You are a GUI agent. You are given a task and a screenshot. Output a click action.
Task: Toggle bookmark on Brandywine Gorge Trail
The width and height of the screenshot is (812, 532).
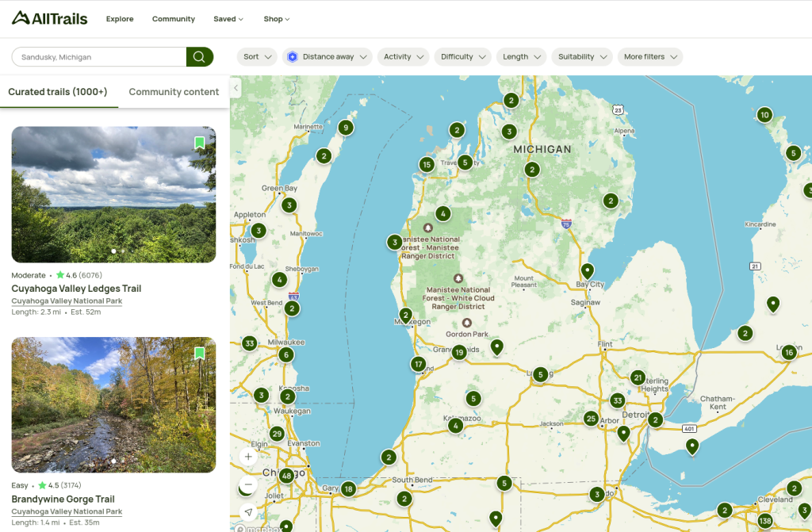200,353
